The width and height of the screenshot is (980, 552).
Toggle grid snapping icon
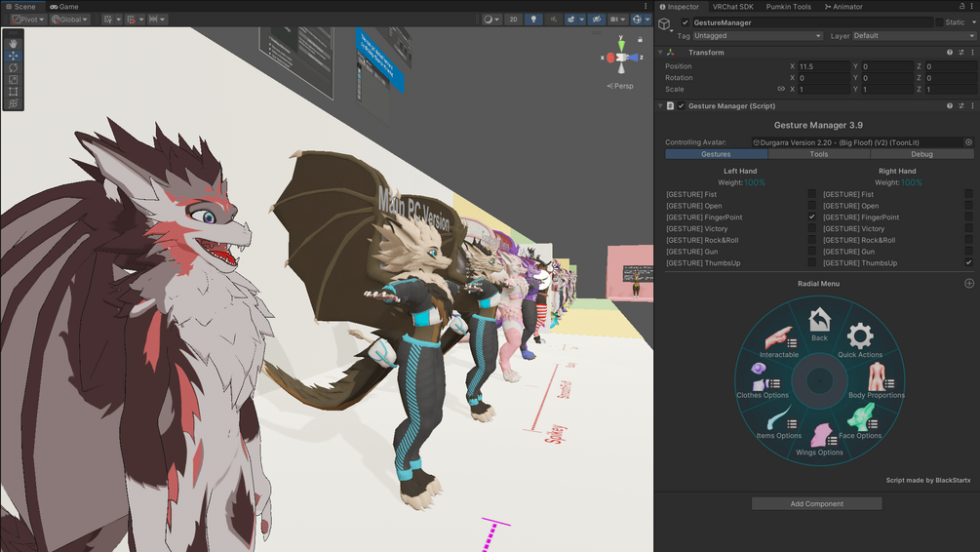click(x=132, y=20)
